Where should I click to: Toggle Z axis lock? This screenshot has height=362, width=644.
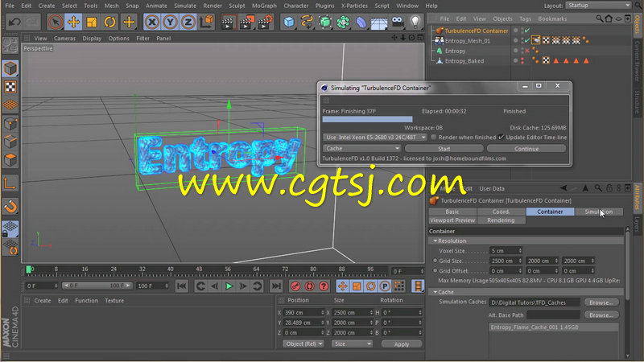pyautogui.click(x=188, y=22)
